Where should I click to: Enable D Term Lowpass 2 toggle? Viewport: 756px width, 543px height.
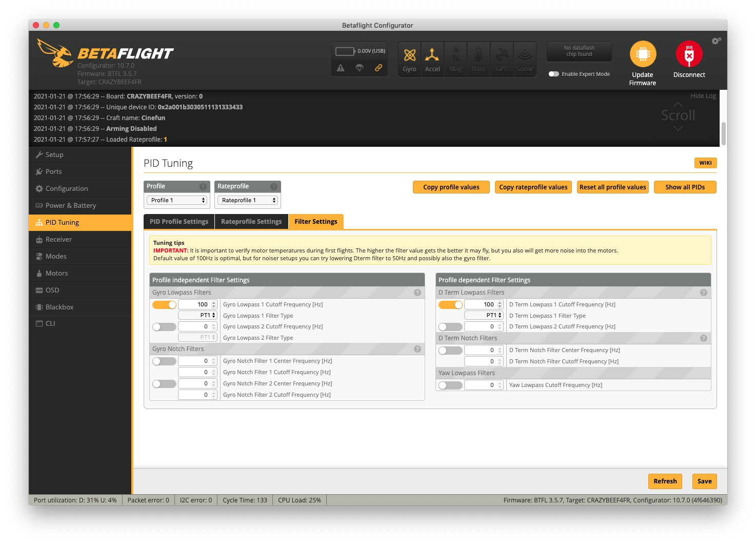click(450, 327)
